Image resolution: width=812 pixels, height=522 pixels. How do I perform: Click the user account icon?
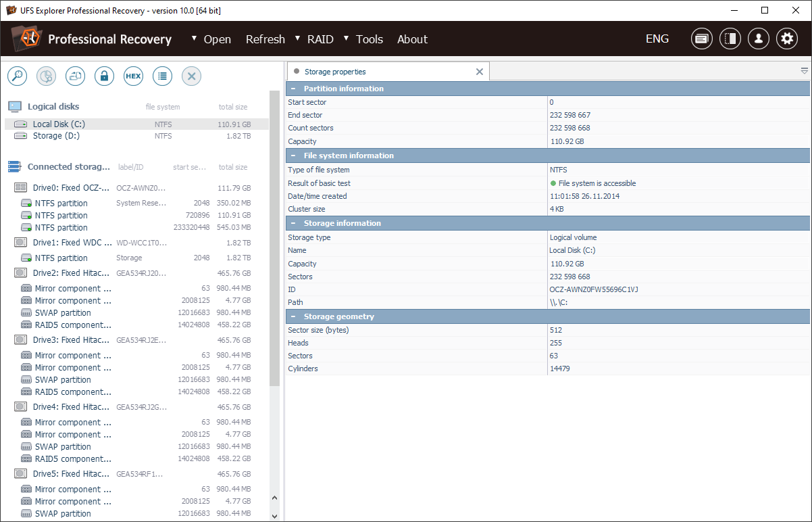(759, 39)
